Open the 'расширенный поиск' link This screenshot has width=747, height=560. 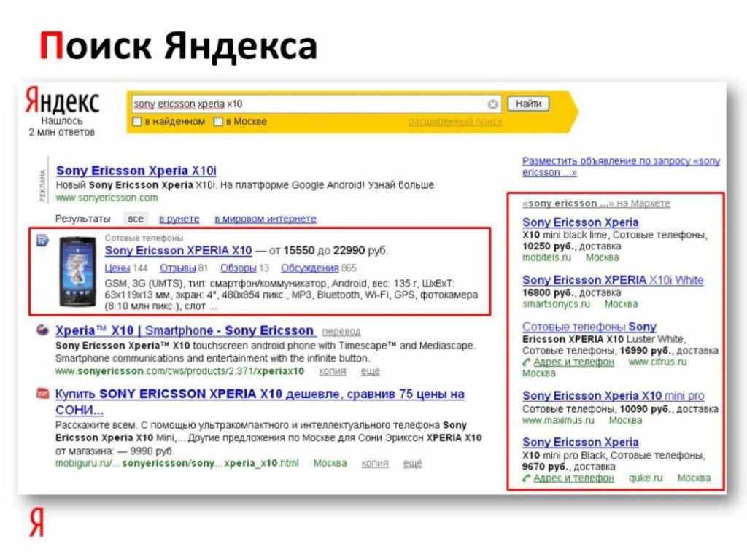pos(455,122)
